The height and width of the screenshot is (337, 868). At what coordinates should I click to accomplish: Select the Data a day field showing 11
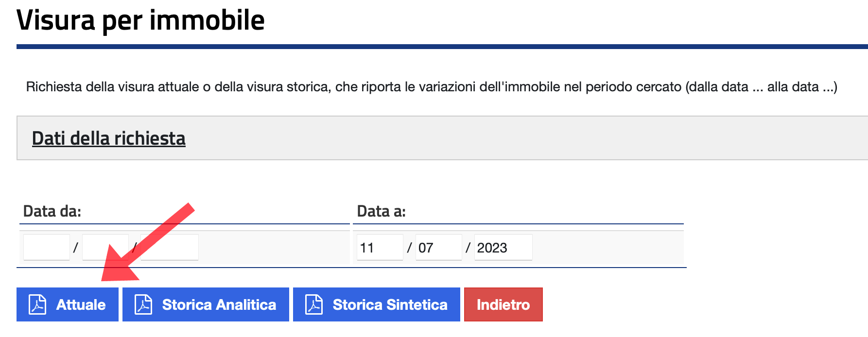pyautogui.click(x=380, y=247)
